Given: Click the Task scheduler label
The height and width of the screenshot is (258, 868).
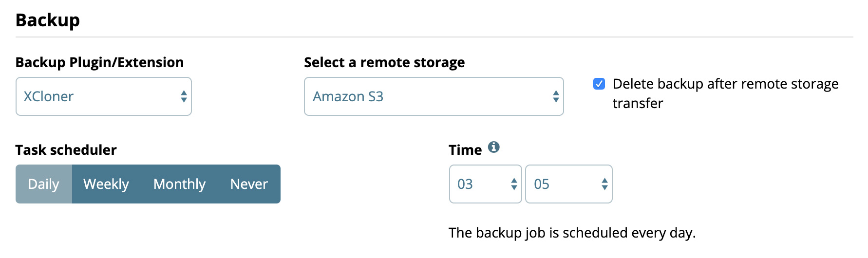Looking at the screenshot, I should 66,150.
